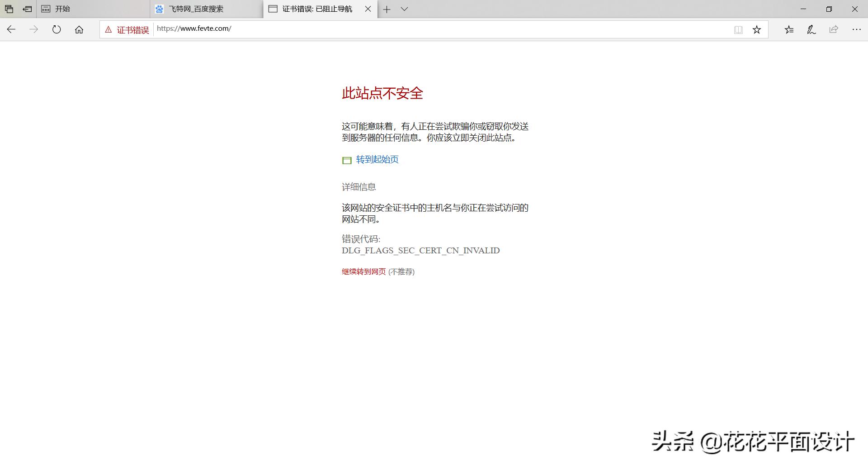This screenshot has height=466, width=868.
Task: Add current page to favorites
Action: click(756, 29)
